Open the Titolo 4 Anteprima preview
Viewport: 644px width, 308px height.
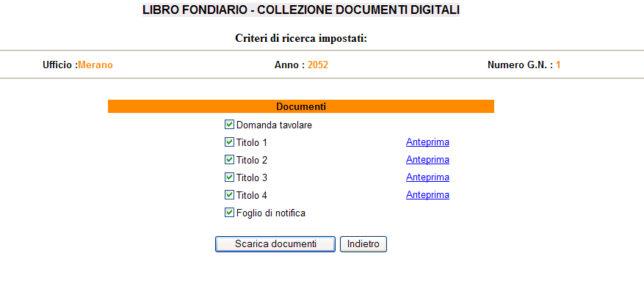(x=427, y=195)
